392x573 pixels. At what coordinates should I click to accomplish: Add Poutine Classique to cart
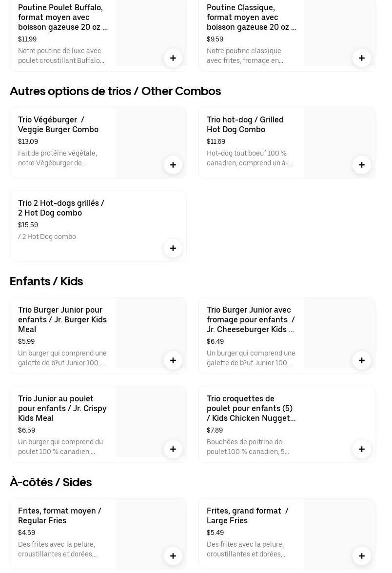click(x=362, y=58)
